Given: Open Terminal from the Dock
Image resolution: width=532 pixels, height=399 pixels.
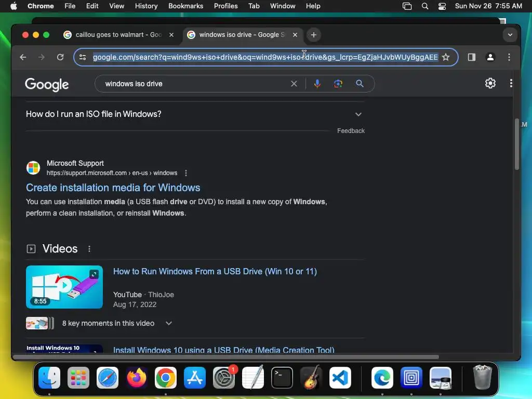Looking at the screenshot, I should point(282,378).
